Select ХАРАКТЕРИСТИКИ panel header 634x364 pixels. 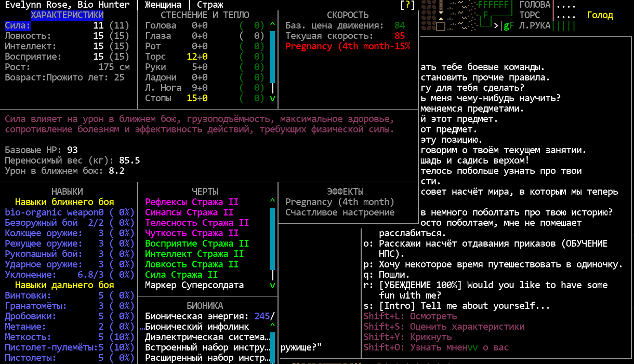tap(67, 15)
